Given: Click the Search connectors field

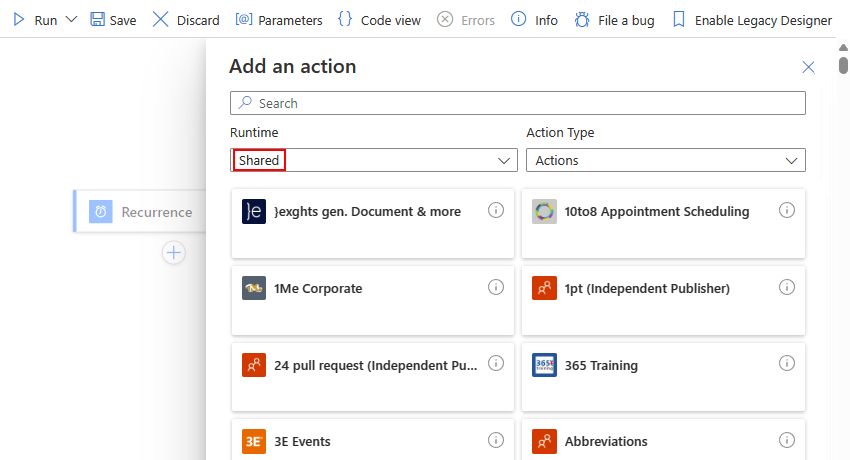Looking at the screenshot, I should [517, 103].
